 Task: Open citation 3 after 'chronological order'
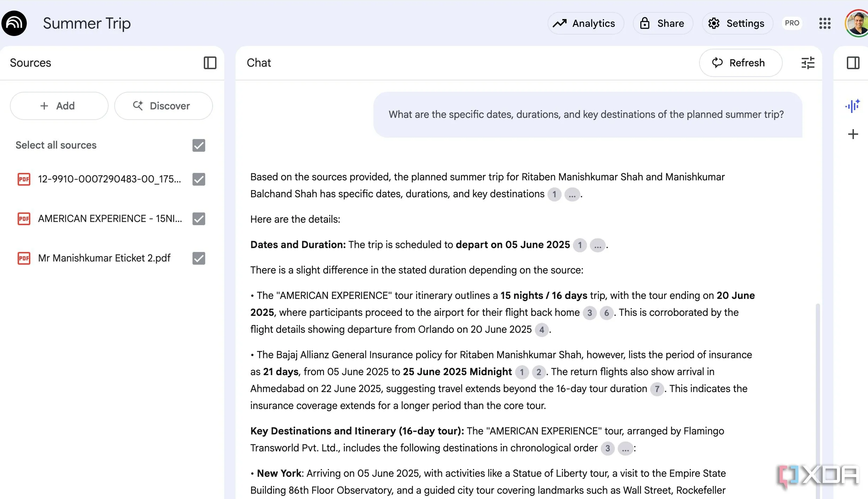pos(607,449)
